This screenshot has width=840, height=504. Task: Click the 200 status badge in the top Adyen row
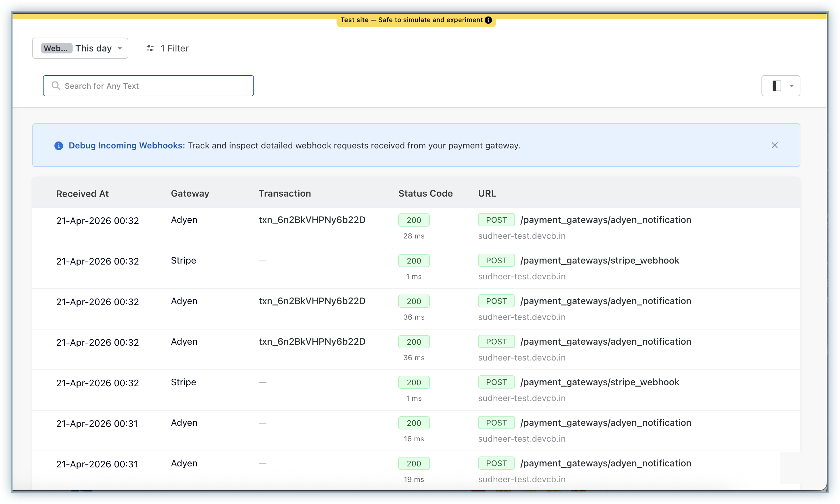click(413, 220)
